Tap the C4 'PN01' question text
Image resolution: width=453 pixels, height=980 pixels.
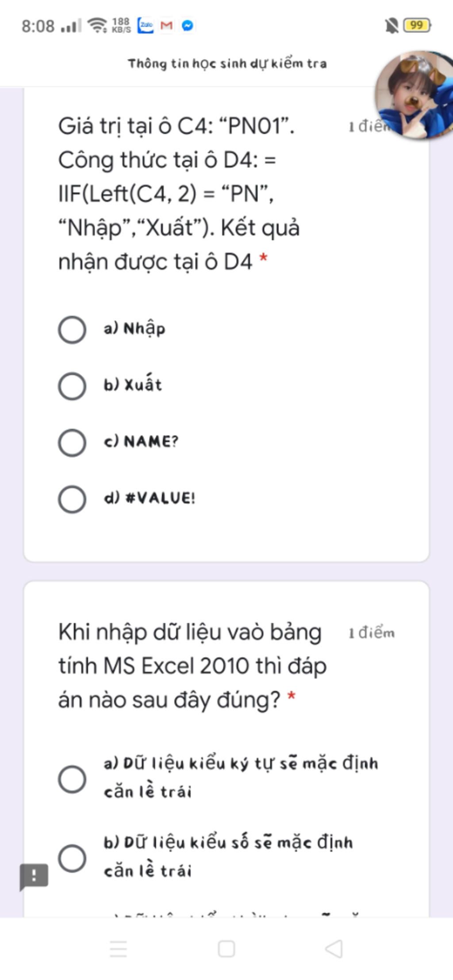(x=179, y=194)
